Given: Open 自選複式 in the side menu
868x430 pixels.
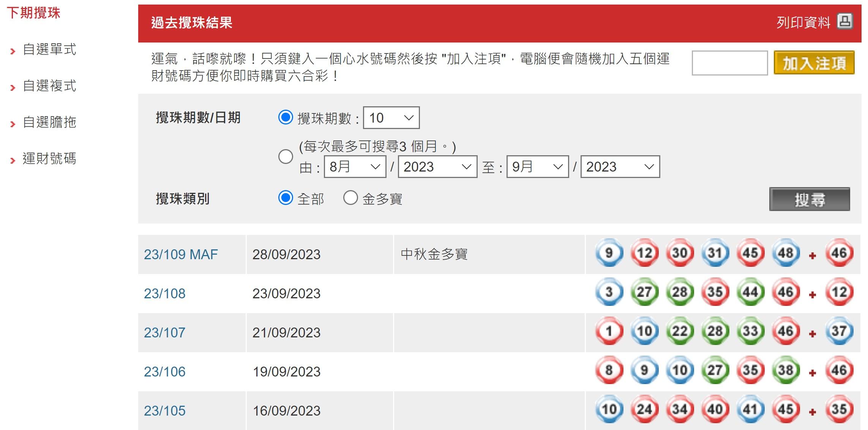Looking at the screenshot, I should pyautogui.click(x=49, y=86).
